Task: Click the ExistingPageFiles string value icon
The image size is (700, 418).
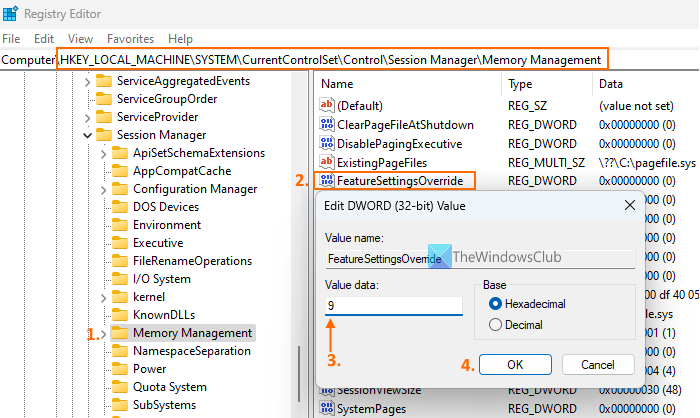Action: (x=326, y=161)
